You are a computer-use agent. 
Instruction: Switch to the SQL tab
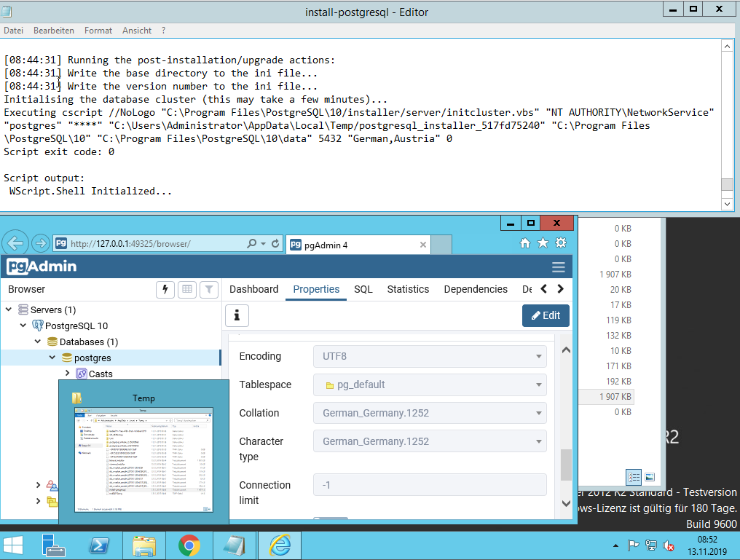click(363, 289)
